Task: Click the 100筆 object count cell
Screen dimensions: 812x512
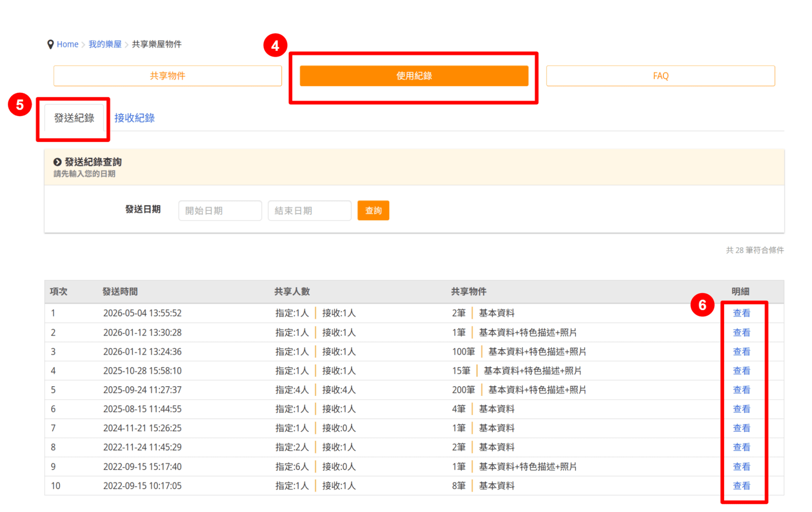Action: click(463, 351)
